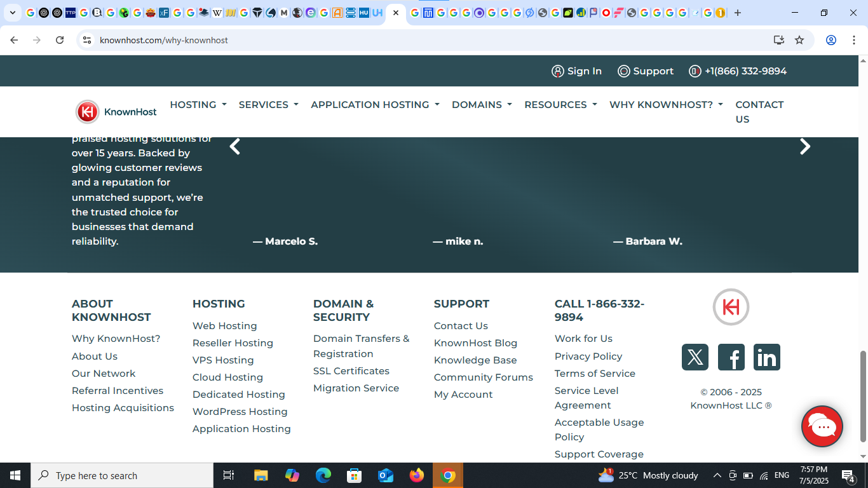This screenshot has width=868, height=488.
Task: Open SSL Certificates footer link
Action: (351, 371)
